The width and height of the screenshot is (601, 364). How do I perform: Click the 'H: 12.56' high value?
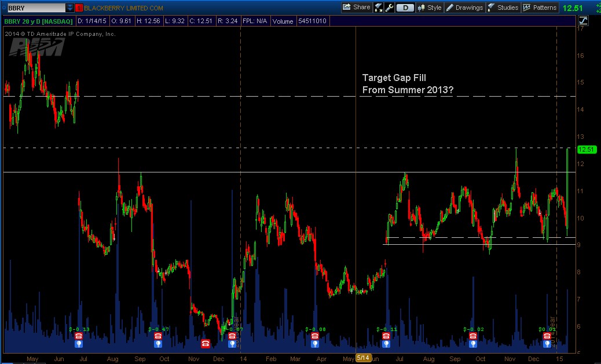148,21
